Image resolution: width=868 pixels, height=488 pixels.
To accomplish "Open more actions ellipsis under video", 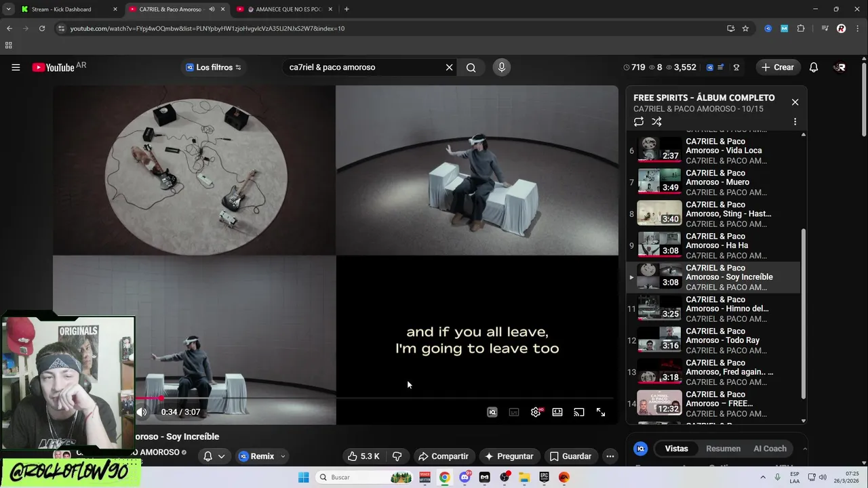I will pos(610,456).
